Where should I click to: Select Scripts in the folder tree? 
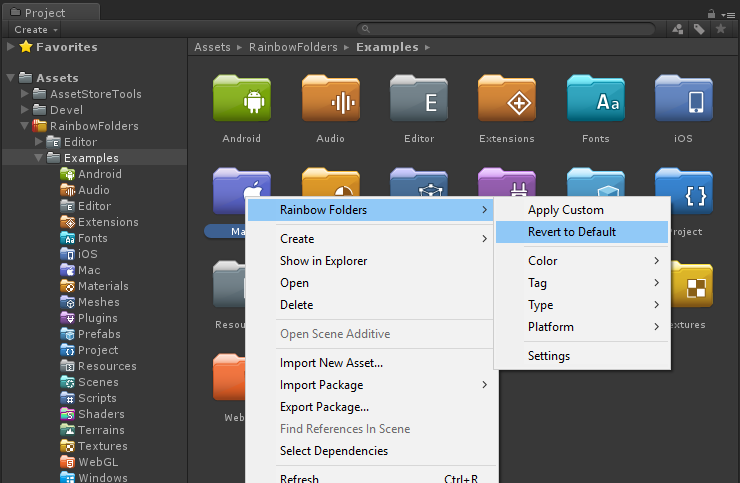97,398
